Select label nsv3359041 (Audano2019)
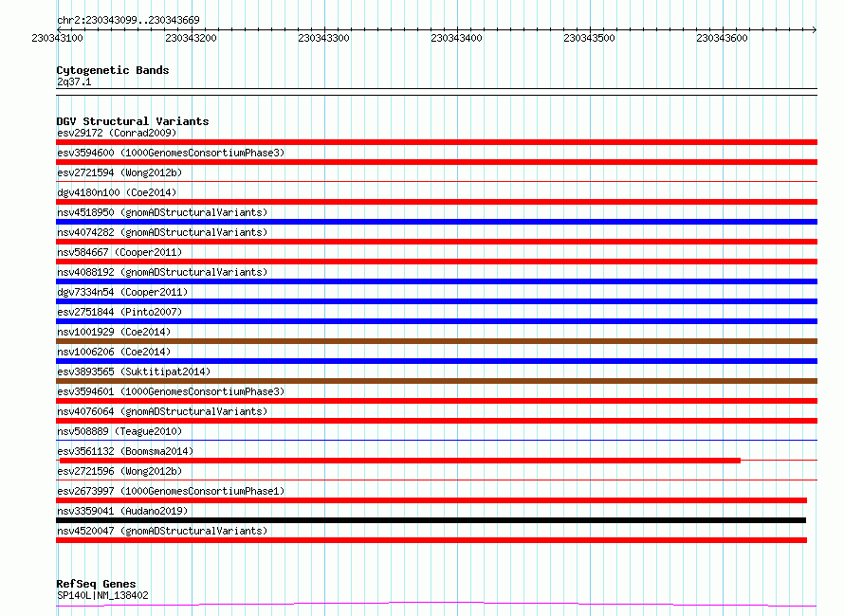This screenshot has width=844, height=616. click(x=122, y=511)
